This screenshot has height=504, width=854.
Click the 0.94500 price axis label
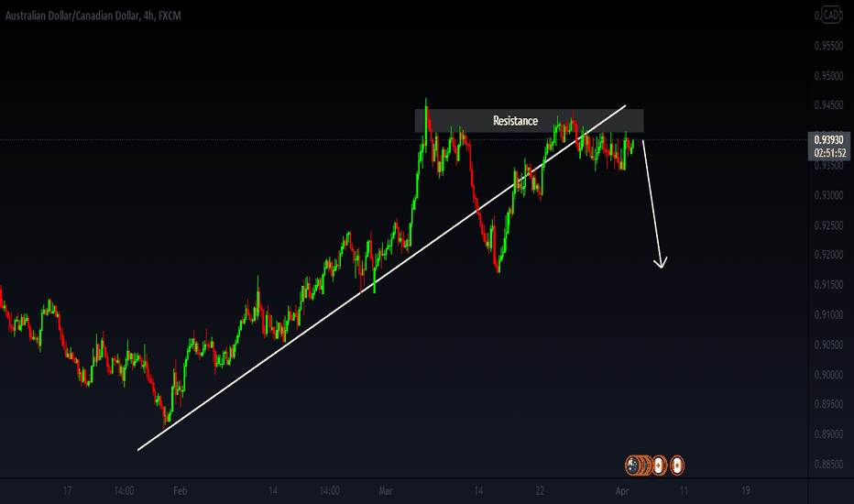[x=828, y=105]
